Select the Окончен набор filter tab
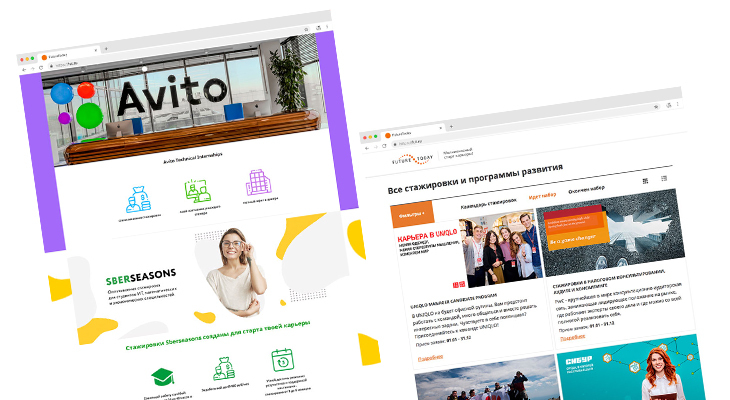Image resolution: width=730 pixels, height=400 pixels. [586, 189]
